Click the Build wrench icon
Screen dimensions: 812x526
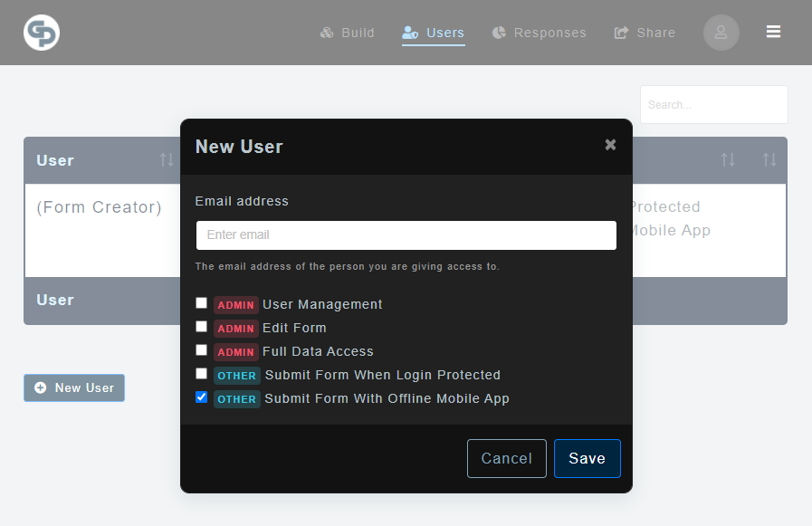click(326, 32)
